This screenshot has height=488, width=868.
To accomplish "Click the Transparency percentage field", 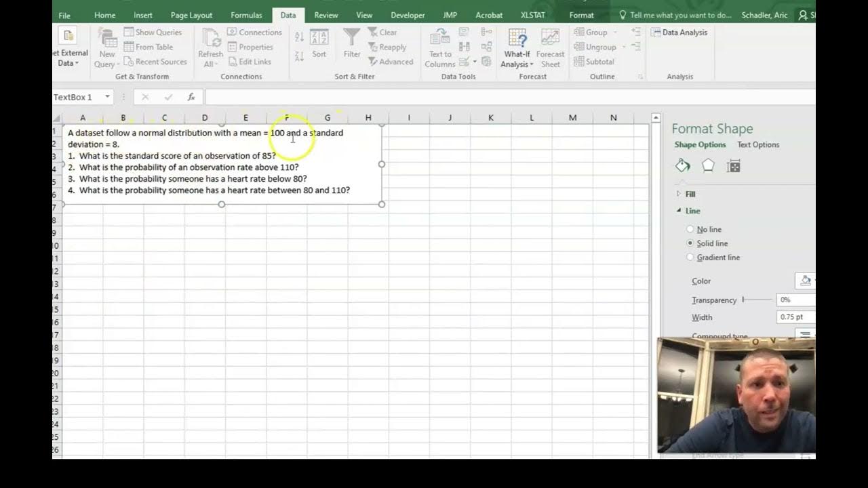I will coord(796,300).
